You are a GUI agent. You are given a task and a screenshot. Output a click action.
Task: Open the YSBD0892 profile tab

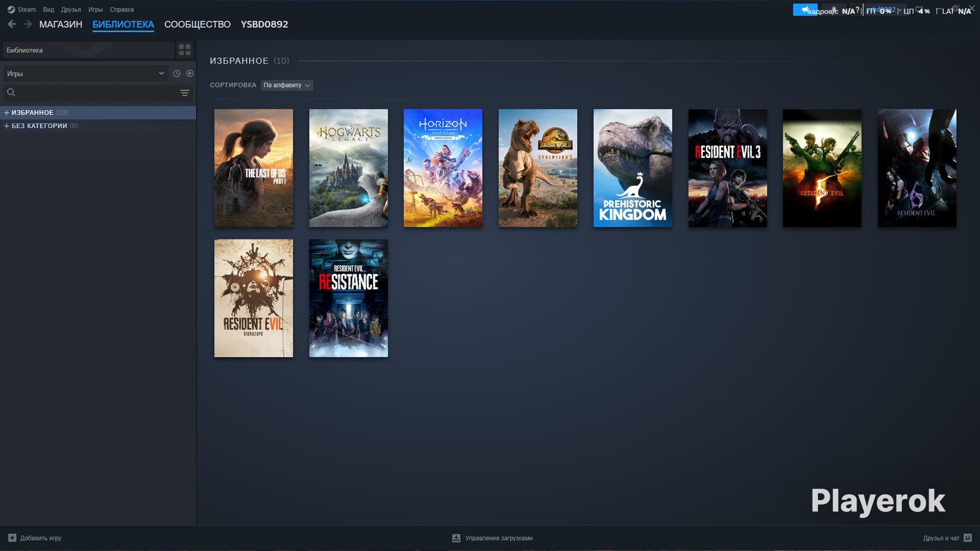[265, 24]
